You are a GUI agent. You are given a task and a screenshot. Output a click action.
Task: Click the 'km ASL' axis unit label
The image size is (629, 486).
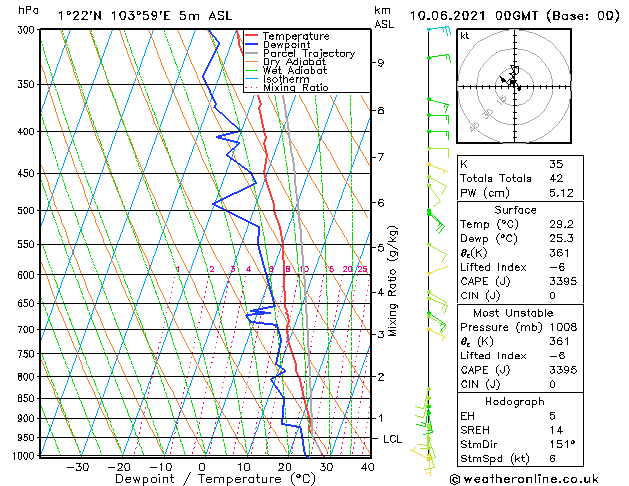point(384,17)
